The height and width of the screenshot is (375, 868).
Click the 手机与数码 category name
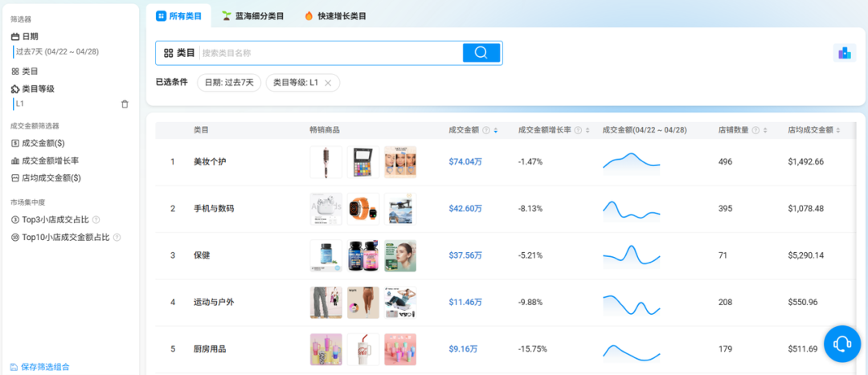click(214, 209)
